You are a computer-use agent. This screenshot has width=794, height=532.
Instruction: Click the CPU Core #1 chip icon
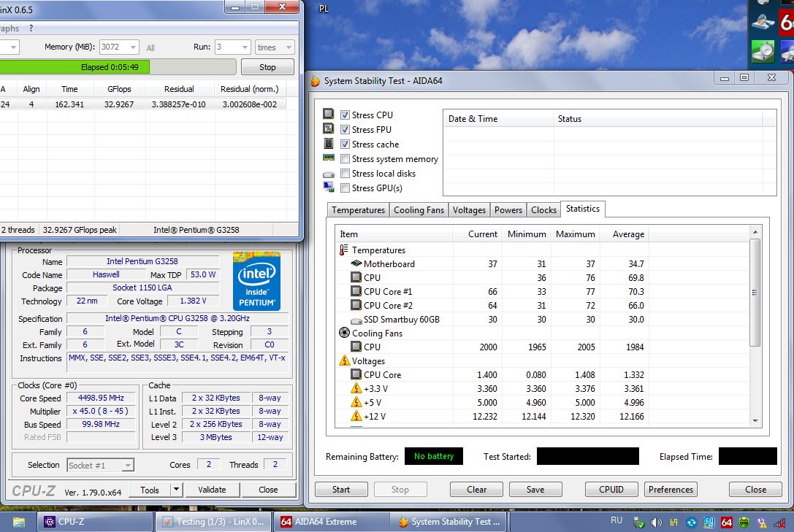click(x=356, y=291)
